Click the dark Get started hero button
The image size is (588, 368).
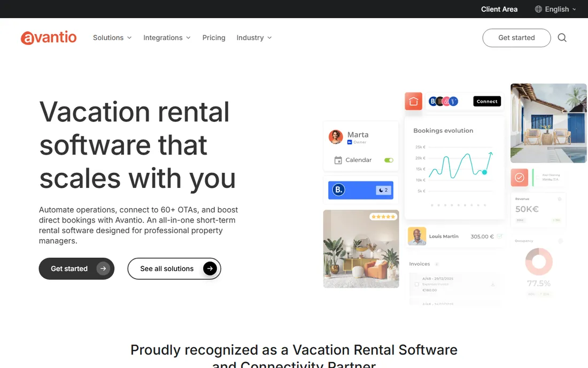[76, 269]
